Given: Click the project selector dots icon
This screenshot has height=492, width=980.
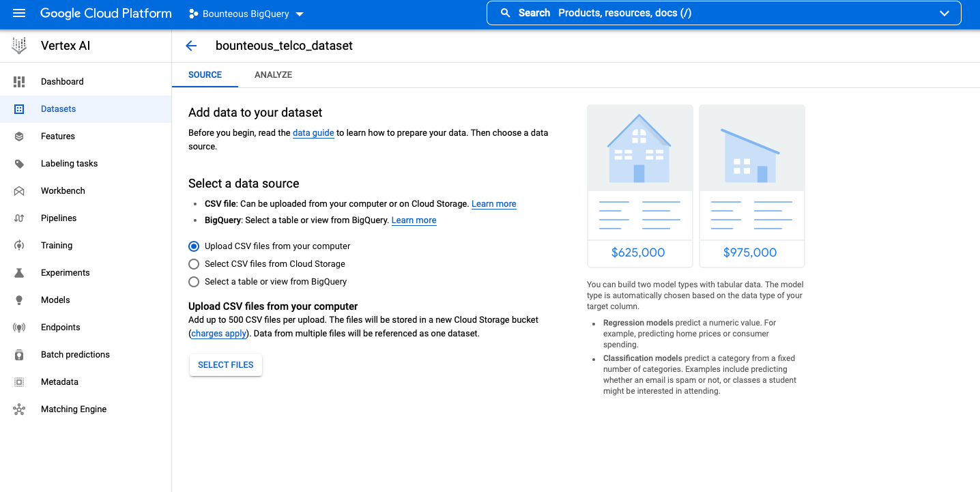Looking at the screenshot, I should tap(193, 14).
